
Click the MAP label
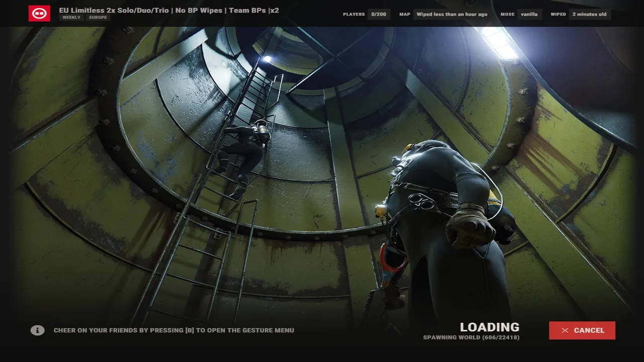click(405, 15)
